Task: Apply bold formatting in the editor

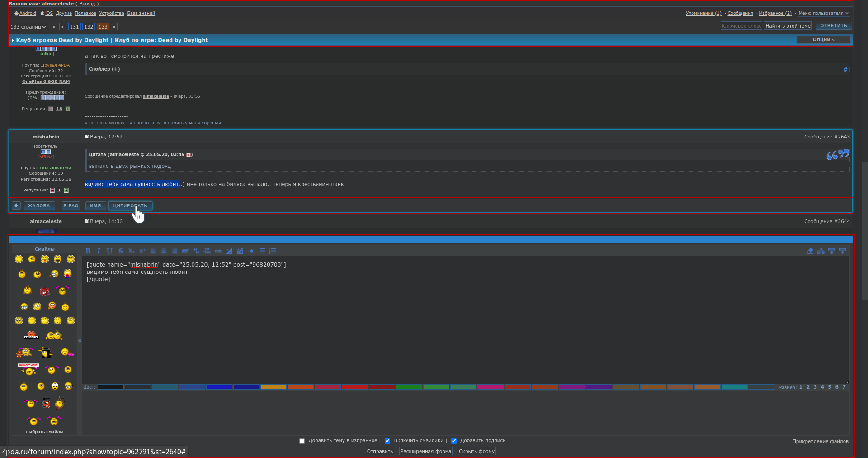Action: click(x=88, y=251)
